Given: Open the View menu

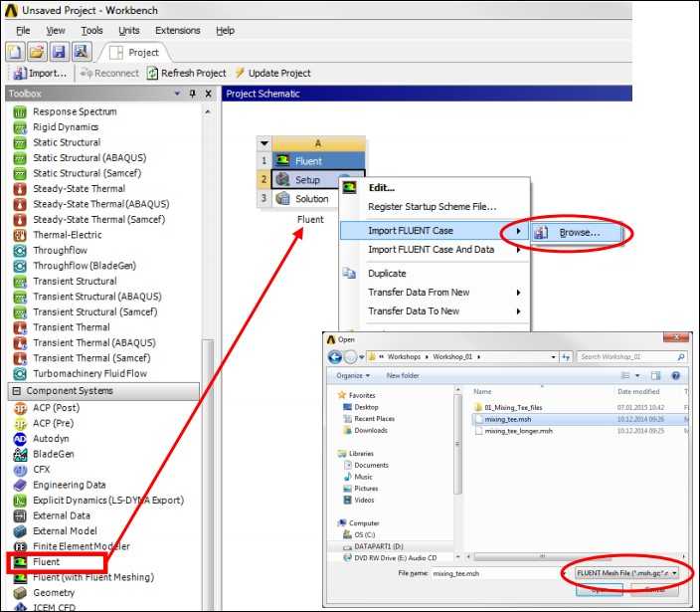Looking at the screenshot, I should (x=56, y=31).
